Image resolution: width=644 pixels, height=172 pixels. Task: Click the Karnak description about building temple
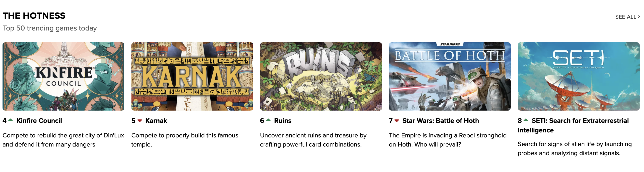coord(185,140)
